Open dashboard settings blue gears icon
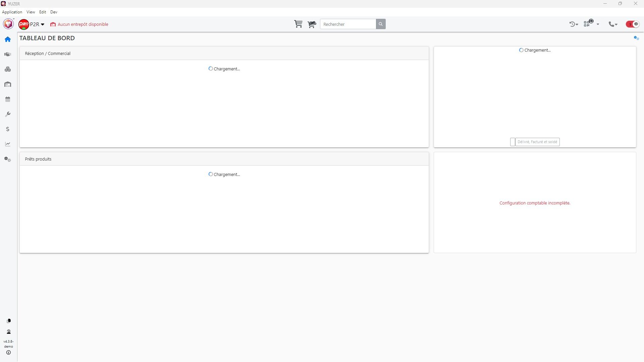 (636, 38)
